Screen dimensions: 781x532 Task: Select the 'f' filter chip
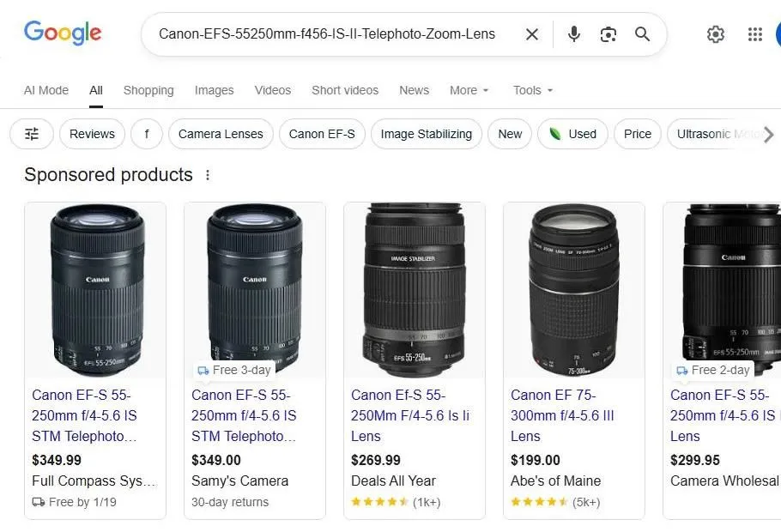[x=147, y=134]
